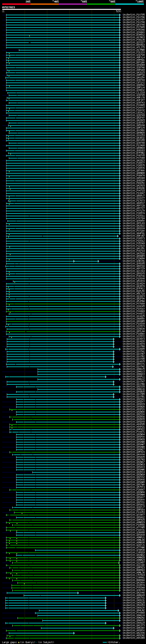Open hit UniRef100_Q9S7X1

pos(133,597)
